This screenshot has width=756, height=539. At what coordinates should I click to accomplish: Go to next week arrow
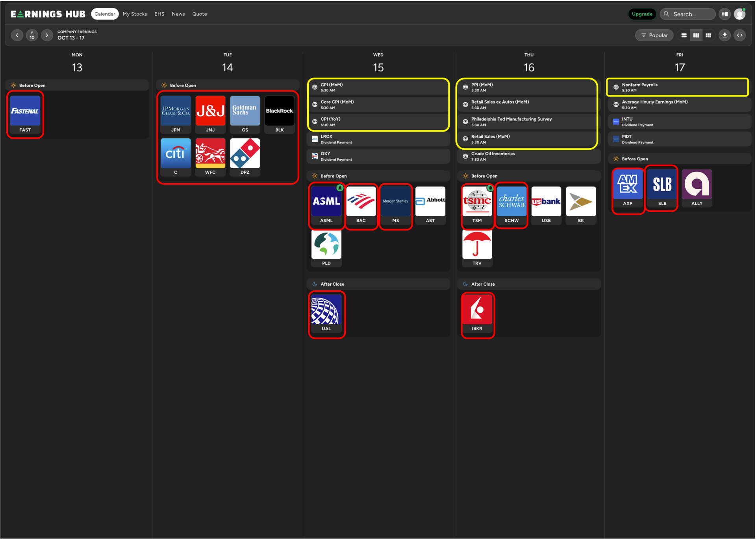(x=47, y=35)
